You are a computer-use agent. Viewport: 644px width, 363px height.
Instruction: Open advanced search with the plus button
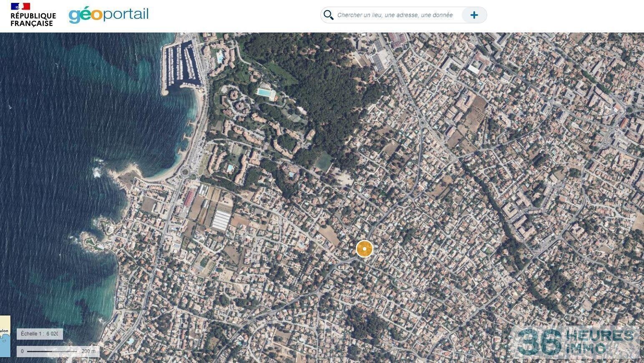coord(474,15)
